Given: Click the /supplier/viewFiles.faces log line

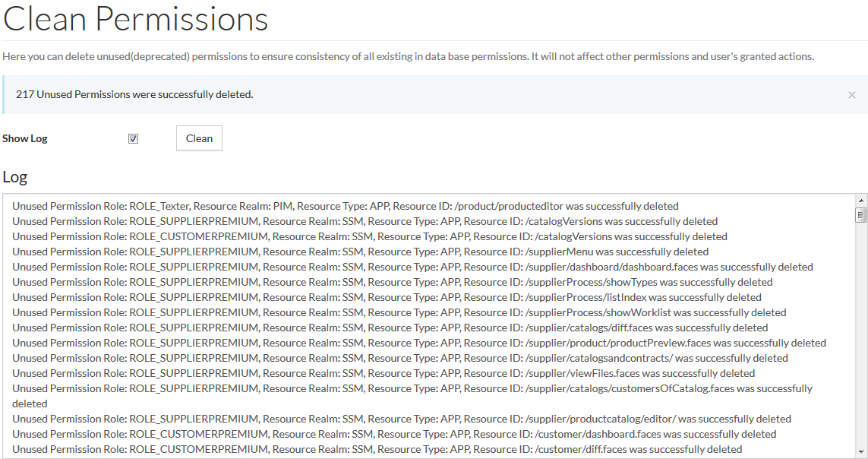Looking at the screenshot, I should [x=383, y=373].
